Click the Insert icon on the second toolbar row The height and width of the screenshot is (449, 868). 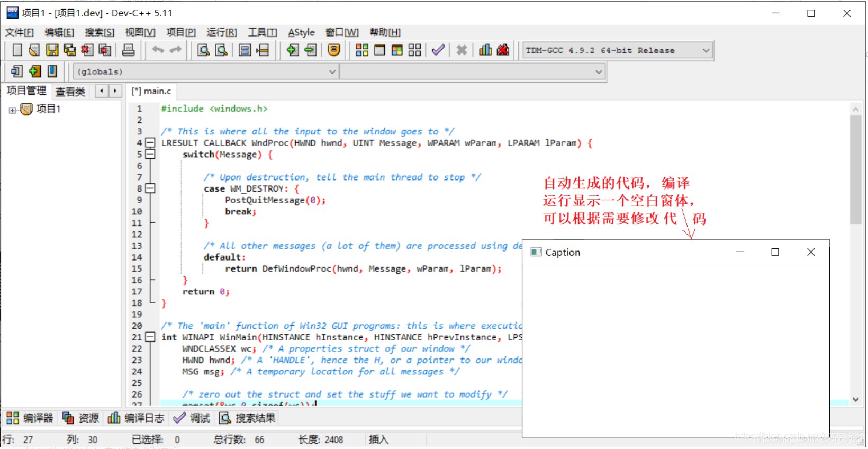coord(17,71)
